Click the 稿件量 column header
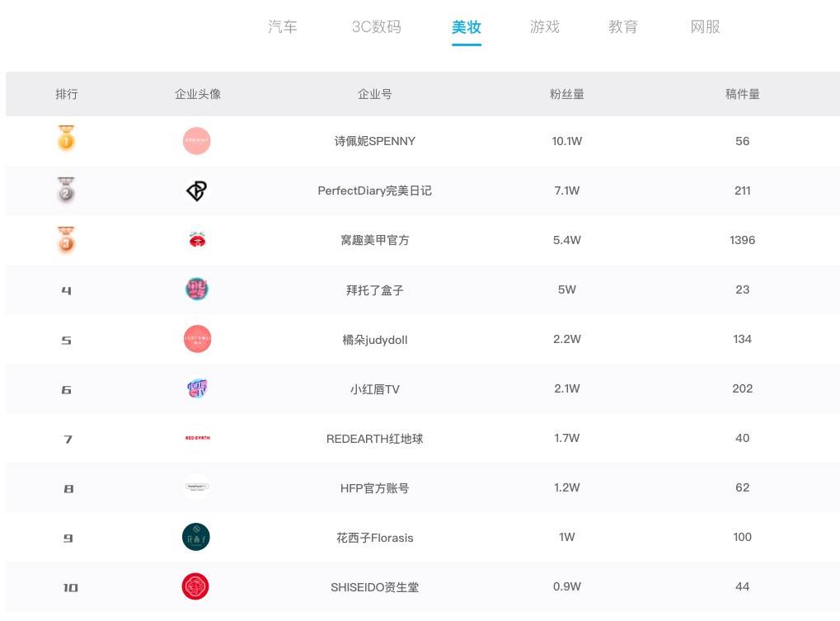 coord(742,94)
